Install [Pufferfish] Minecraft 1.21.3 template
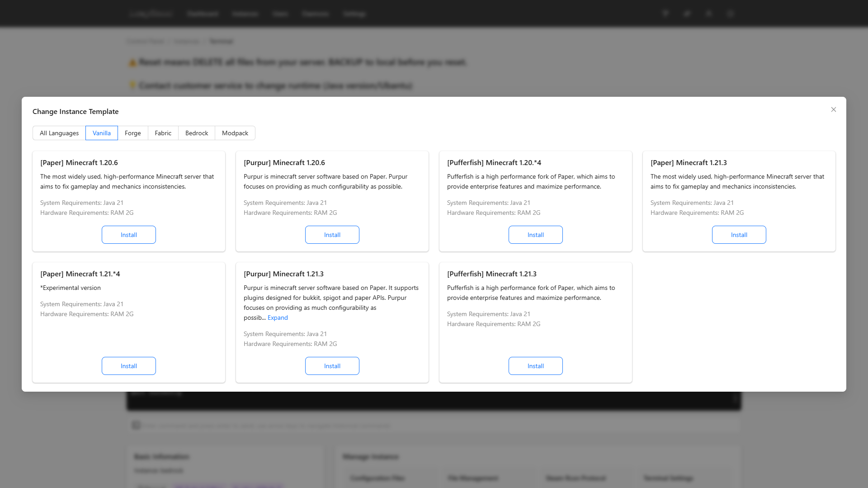868x488 pixels. pos(536,366)
